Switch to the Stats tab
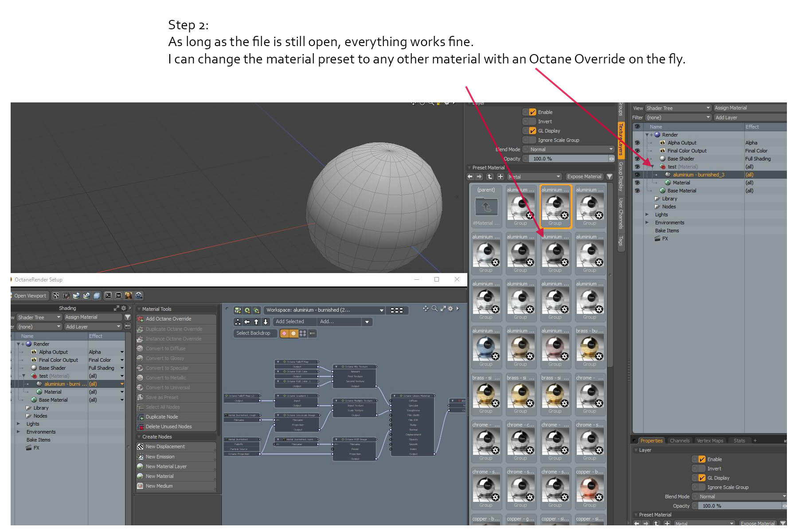 point(739,441)
